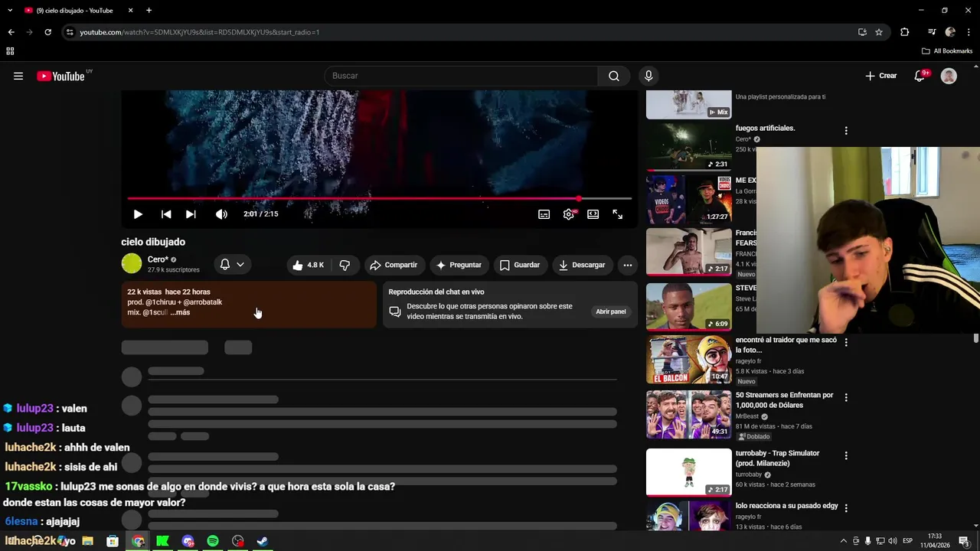Seek on the red video progress bar
Image resolution: width=980 pixels, height=551 pixels.
[380, 198]
